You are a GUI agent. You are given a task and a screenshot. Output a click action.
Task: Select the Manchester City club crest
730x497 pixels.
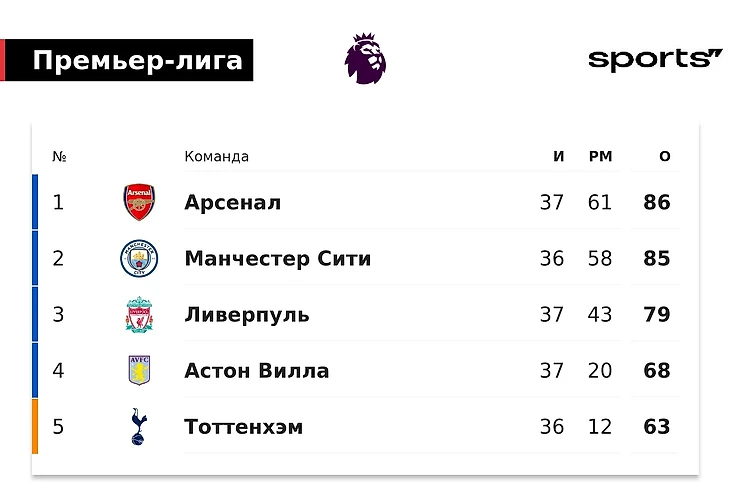coord(139,258)
